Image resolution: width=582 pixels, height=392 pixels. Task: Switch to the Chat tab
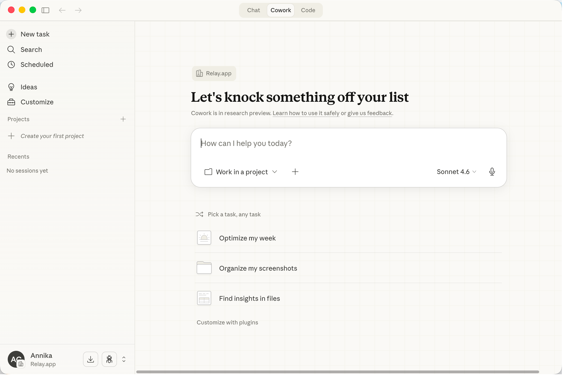point(253,10)
